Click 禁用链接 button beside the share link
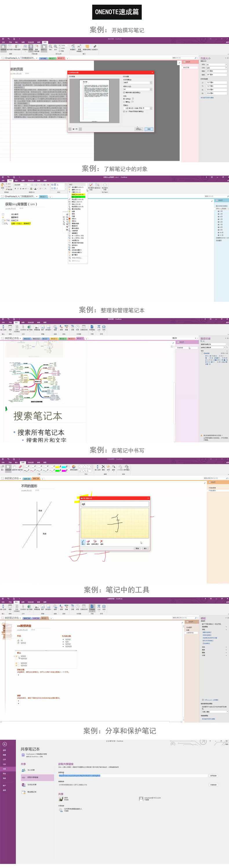This screenshot has width=229, height=868. pyautogui.click(x=214, y=776)
